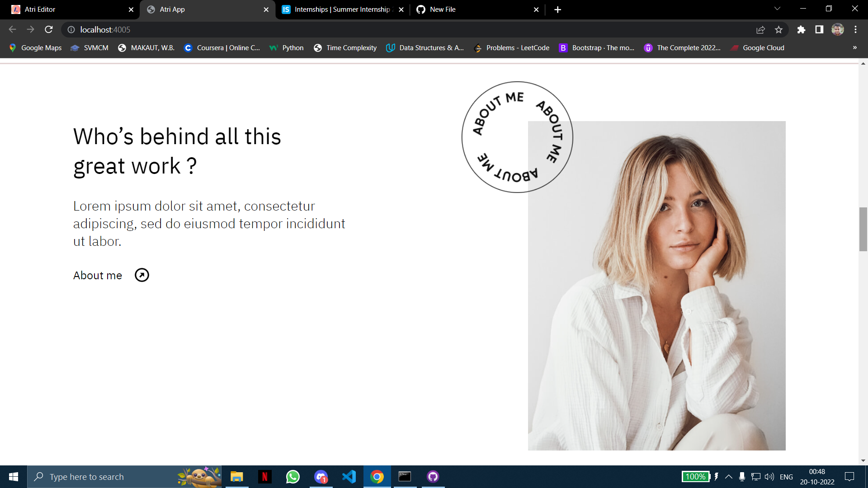The height and width of the screenshot is (488, 868).
Task: Expand the hidden bookmarks chevron
Action: (x=854, y=48)
